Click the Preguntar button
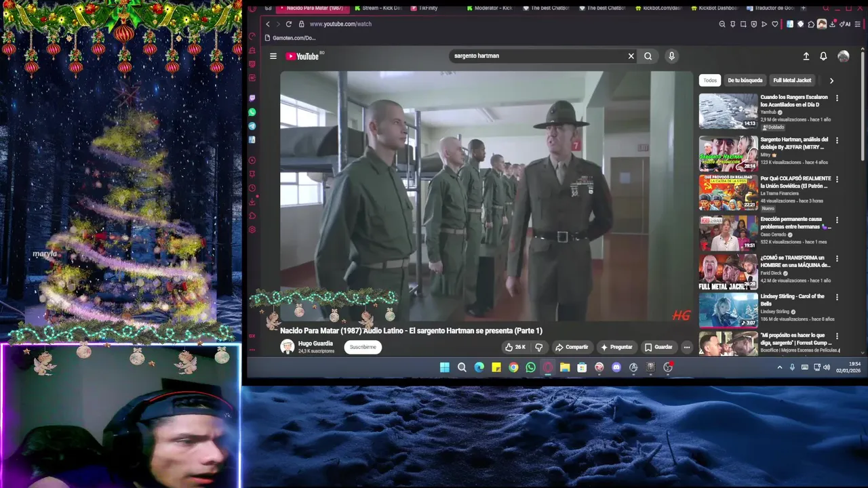This screenshot has width=868, height=488. click(x=616, y=347)
